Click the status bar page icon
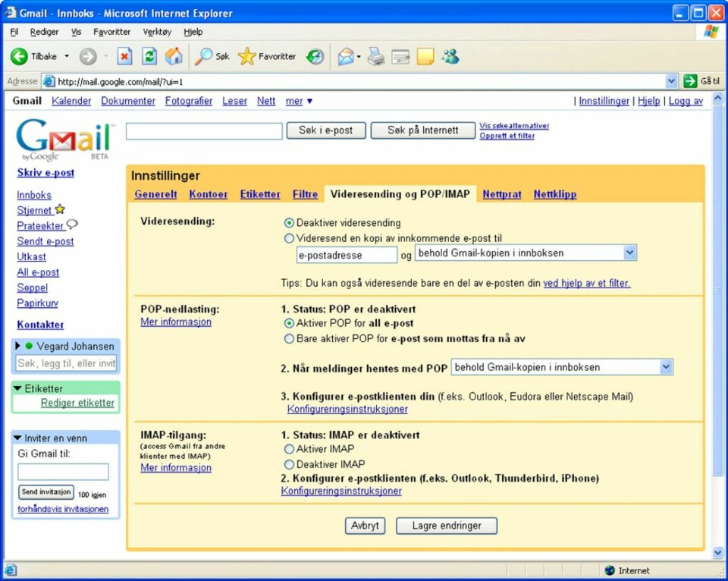728x581 pixels. tap(11, 570)
